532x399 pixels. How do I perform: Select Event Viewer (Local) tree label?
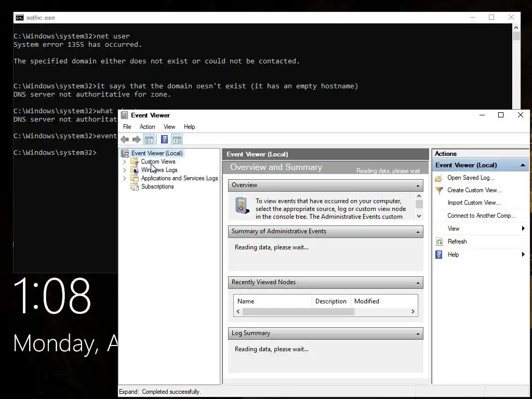[x=157, y=153]
